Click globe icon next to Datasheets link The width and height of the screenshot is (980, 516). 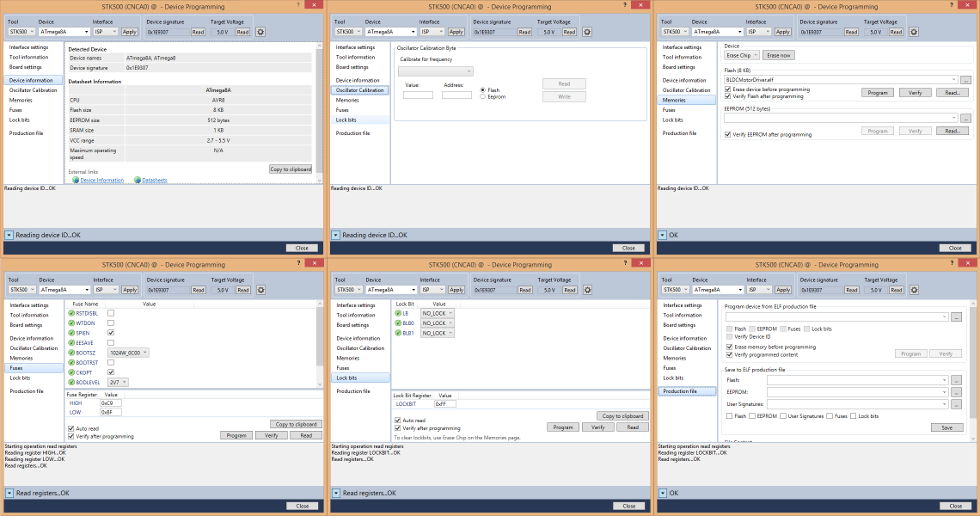coord(138,180)
